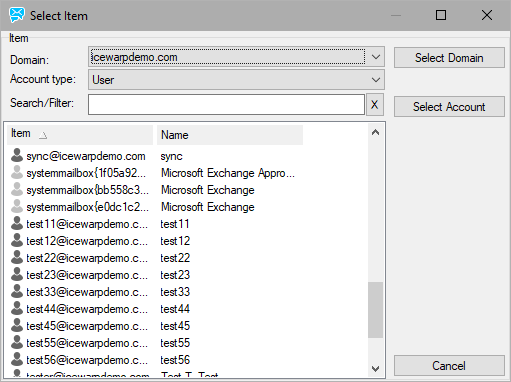This screenshot has height=382, width=511.
Task: Click the name cell reading test44
Action: (x=175, y=309)
